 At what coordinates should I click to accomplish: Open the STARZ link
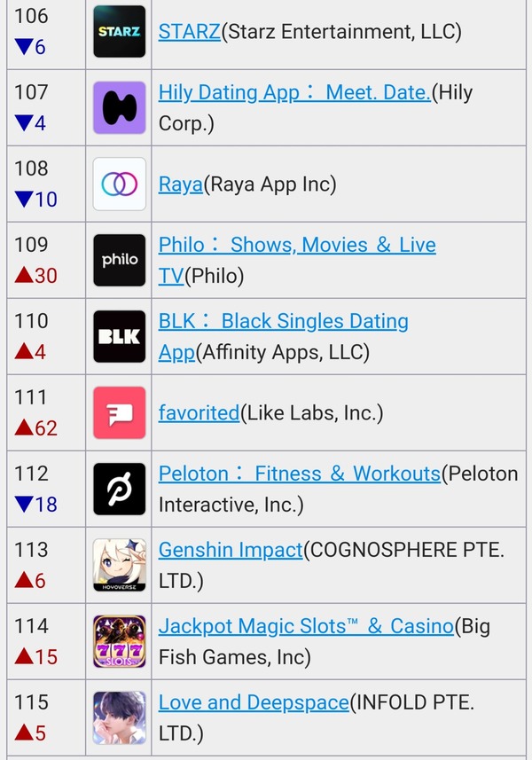pos(190,32)
